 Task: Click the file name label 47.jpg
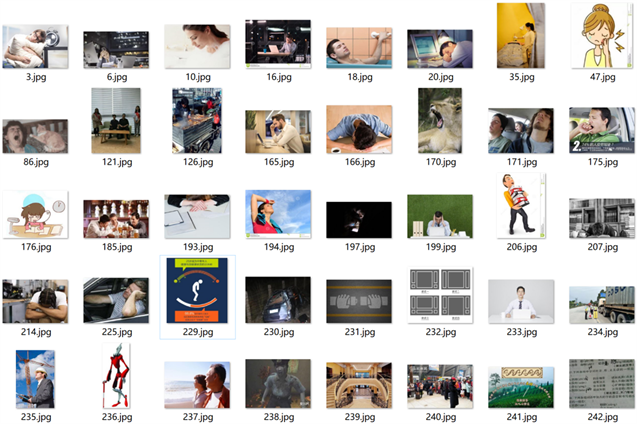point(602,77)
